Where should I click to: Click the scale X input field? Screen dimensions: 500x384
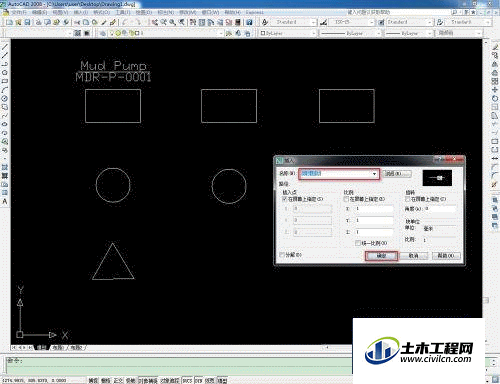tap(374, 209)
